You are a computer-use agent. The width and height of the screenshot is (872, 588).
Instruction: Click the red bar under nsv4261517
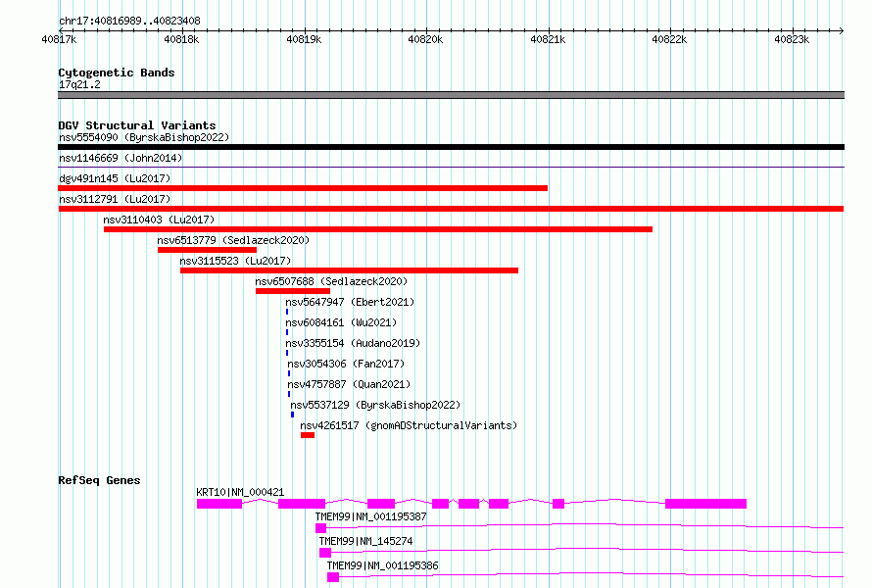pos(308,435)
